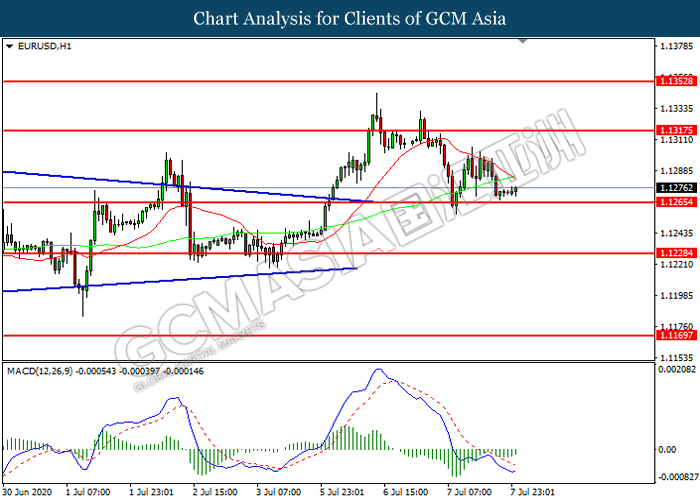
Task: Select the 1.12654 red price label
Action: 677,202
